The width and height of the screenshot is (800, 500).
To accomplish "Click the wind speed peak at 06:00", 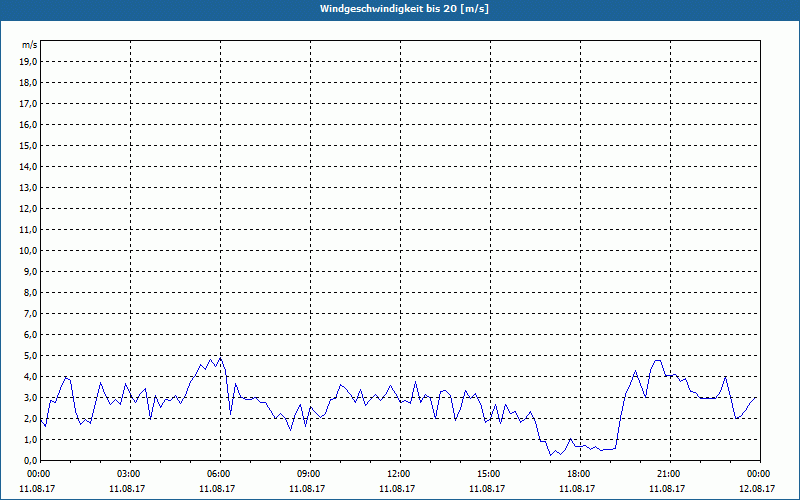I will (x=220, y=356).
